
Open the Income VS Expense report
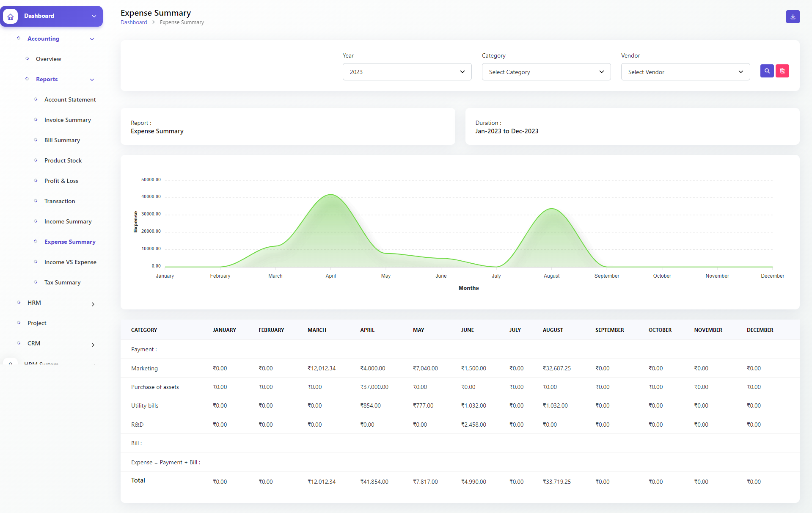[x=70, y=262]
